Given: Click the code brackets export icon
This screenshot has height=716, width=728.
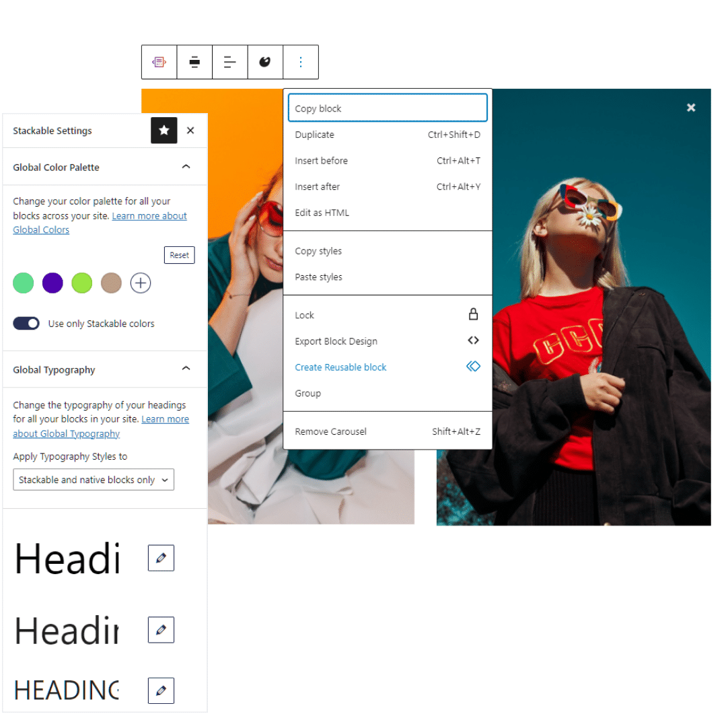Looking at the screenshot, I should click(473, 341).
